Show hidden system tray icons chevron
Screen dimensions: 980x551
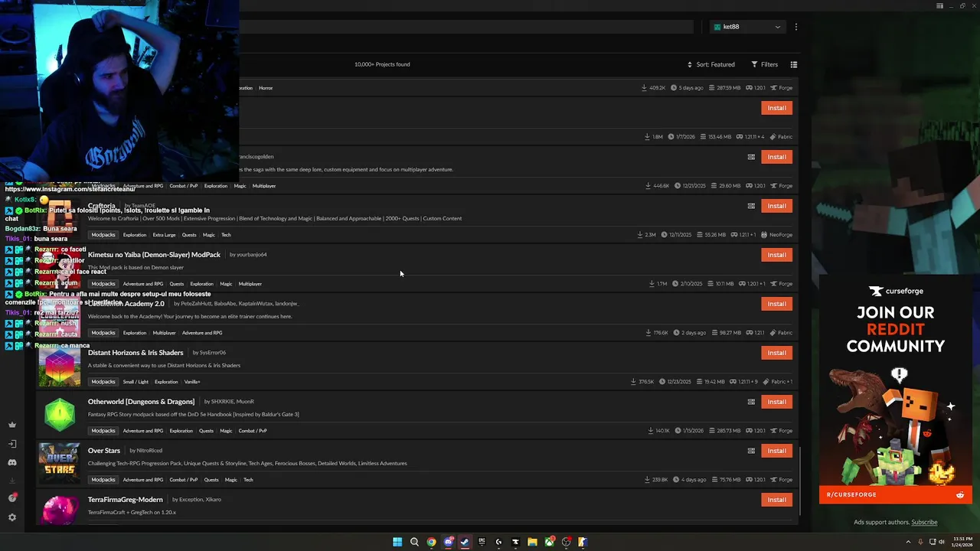pos(910,542)
